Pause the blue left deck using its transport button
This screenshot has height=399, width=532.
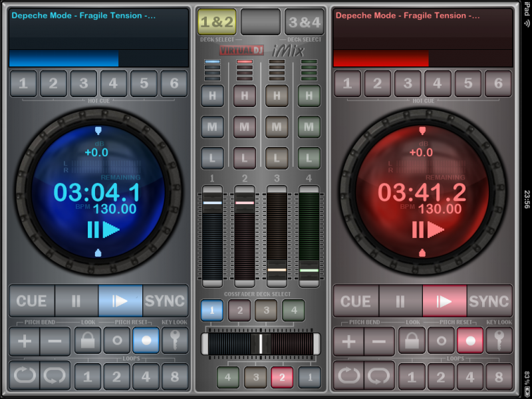[x=76, y=301]
